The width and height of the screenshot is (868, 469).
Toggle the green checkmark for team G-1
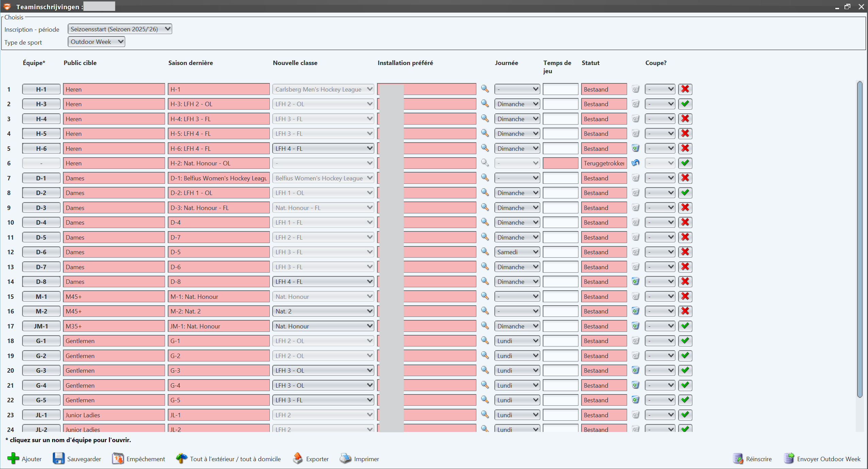tap(685, 341)
